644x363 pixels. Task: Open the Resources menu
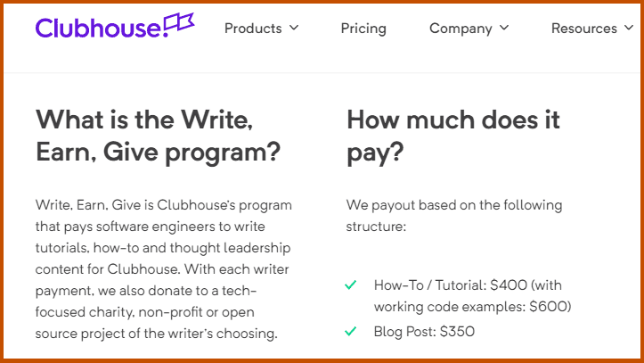pos(592,29)
